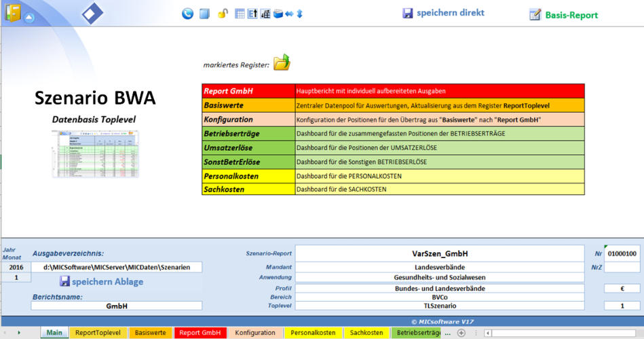644x339 pixels.
Task: Expand the round arrow button beside door icon
Action: 29,18
